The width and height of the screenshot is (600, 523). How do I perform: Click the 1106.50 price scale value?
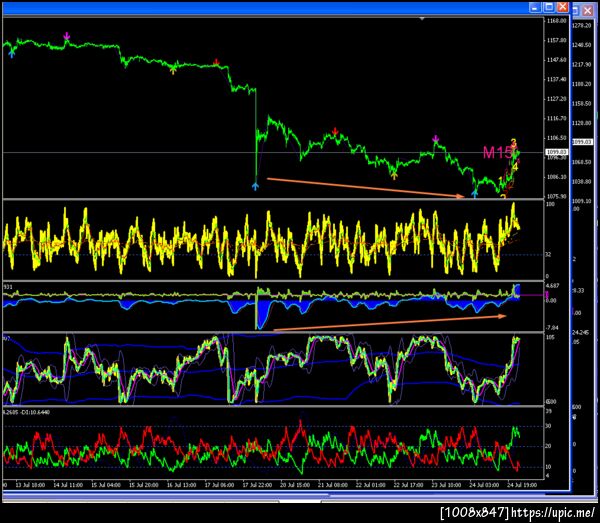click(x=557, y=138)
